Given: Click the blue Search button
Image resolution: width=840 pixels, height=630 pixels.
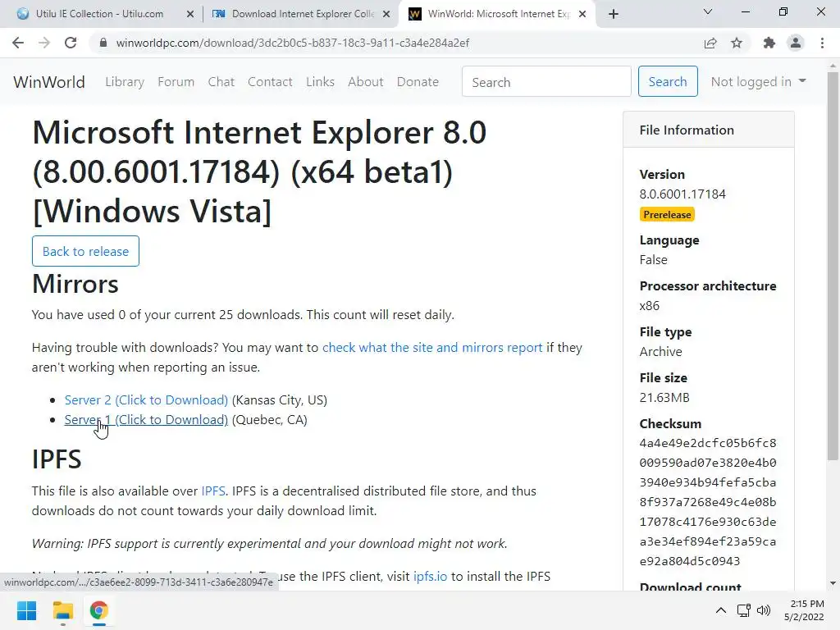Looking at the screenshot, I should (668, 81).
